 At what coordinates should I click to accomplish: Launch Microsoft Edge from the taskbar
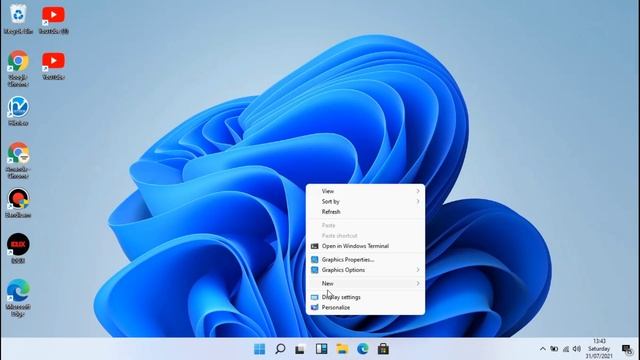click(x=362, y=349)
